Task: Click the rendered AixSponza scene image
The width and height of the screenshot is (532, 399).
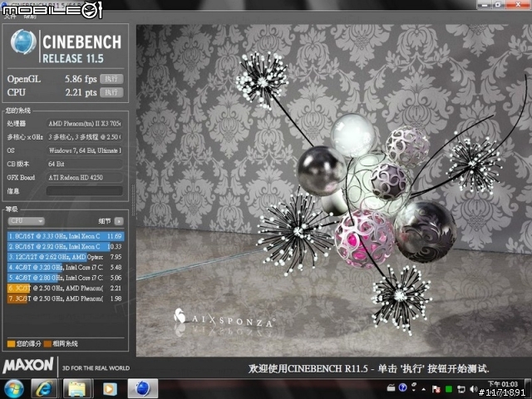Action: point(334,190)
